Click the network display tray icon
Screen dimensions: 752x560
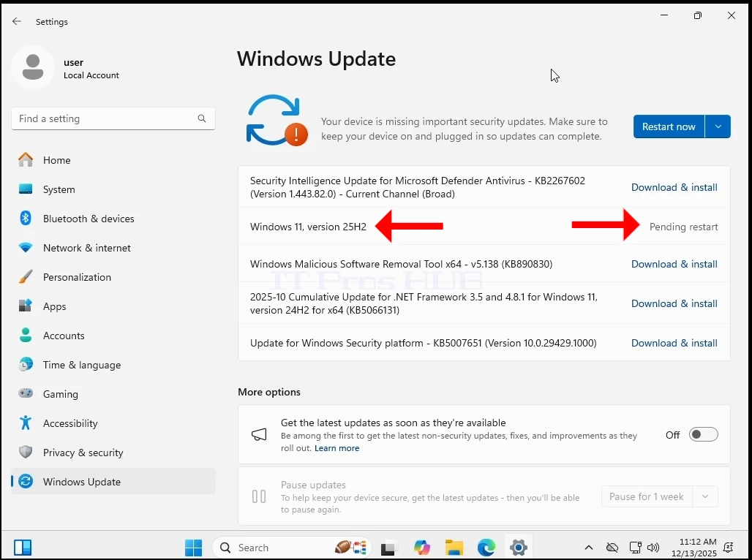click(636, 548)
